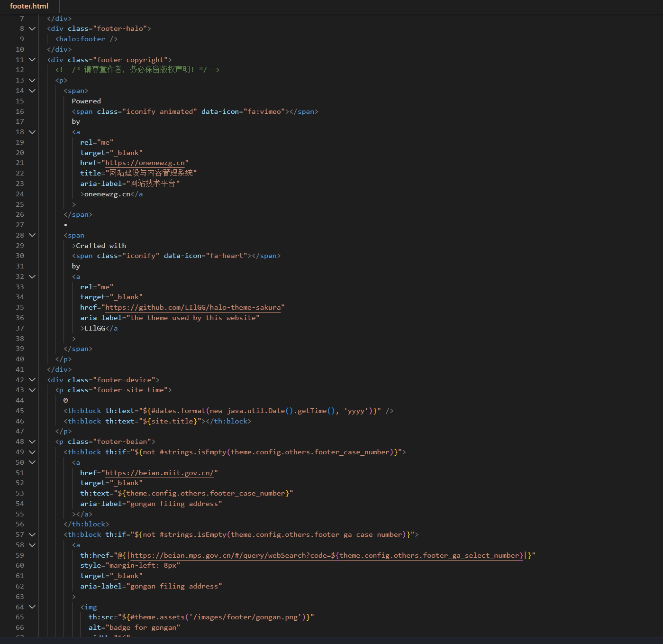Place cursor on the word Powered
Viewport: 663px width, 644px height.
point(86,101)
